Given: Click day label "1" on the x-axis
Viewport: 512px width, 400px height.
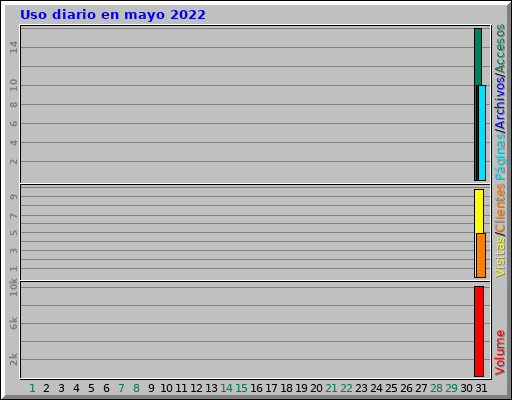Looking at the screenshot, I should click(32, 388).
